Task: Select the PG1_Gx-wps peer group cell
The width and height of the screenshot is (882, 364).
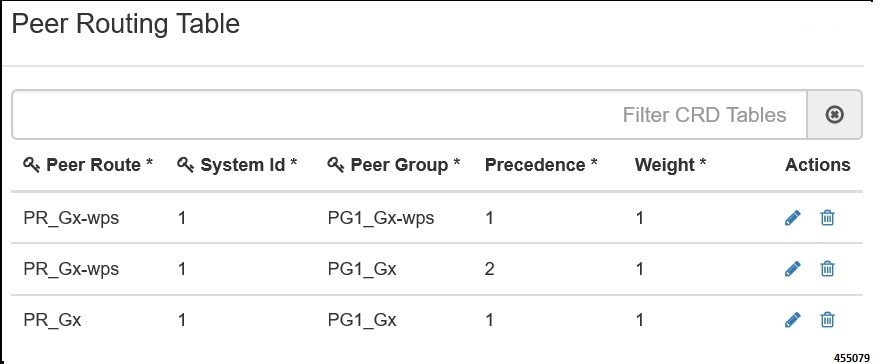Action: pyautogui.click(x=381, y=218)
